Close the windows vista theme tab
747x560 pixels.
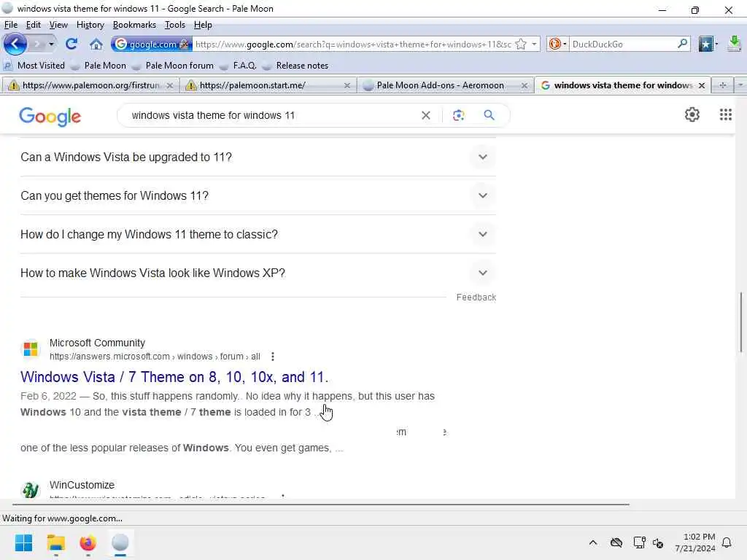click(701, 86)
